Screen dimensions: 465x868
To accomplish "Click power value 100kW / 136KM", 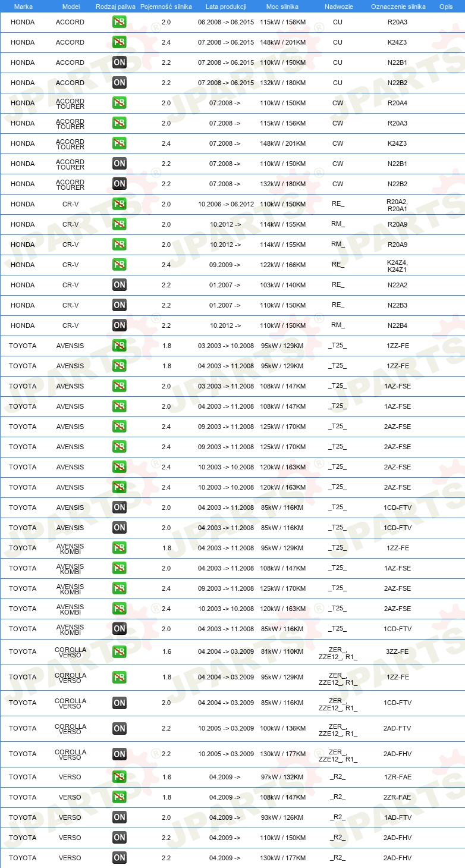I will coord(282,728).
